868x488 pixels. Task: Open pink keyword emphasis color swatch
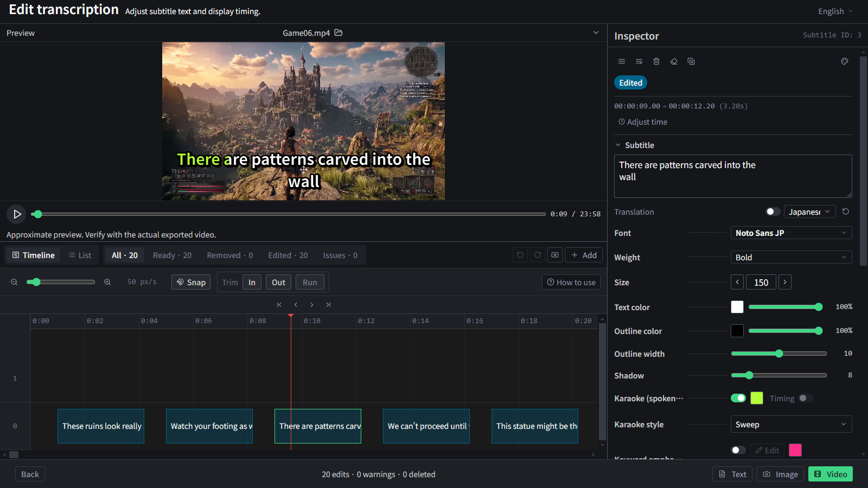coord(795,450)
